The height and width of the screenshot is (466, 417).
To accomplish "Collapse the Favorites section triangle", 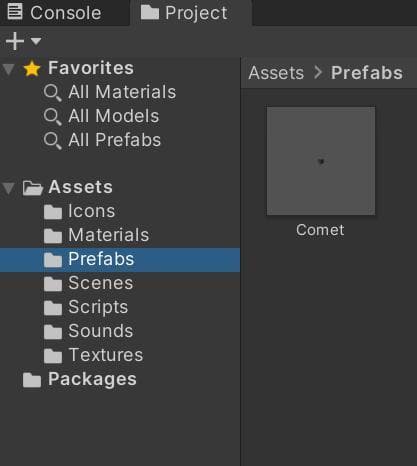I will (x=8, y=69).
